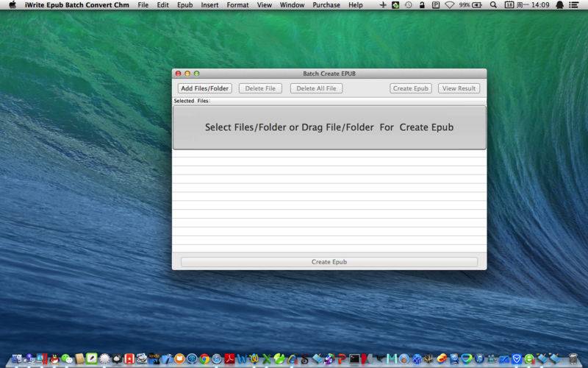The width and height of the screenshot is (588, 368).
Task: Open the Insert menu
Action: pyautogui.click(x=209, y=5)
